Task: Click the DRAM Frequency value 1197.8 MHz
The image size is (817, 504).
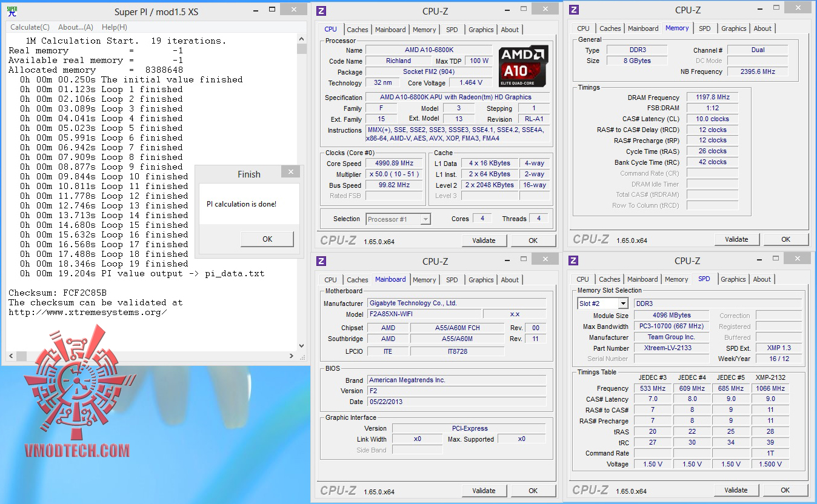Action: [712, 98]
